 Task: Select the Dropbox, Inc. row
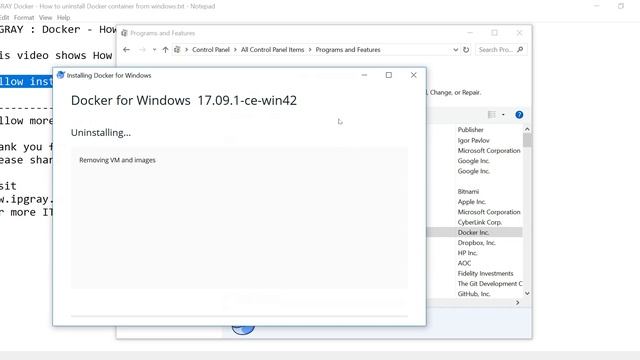pos(476,243)
